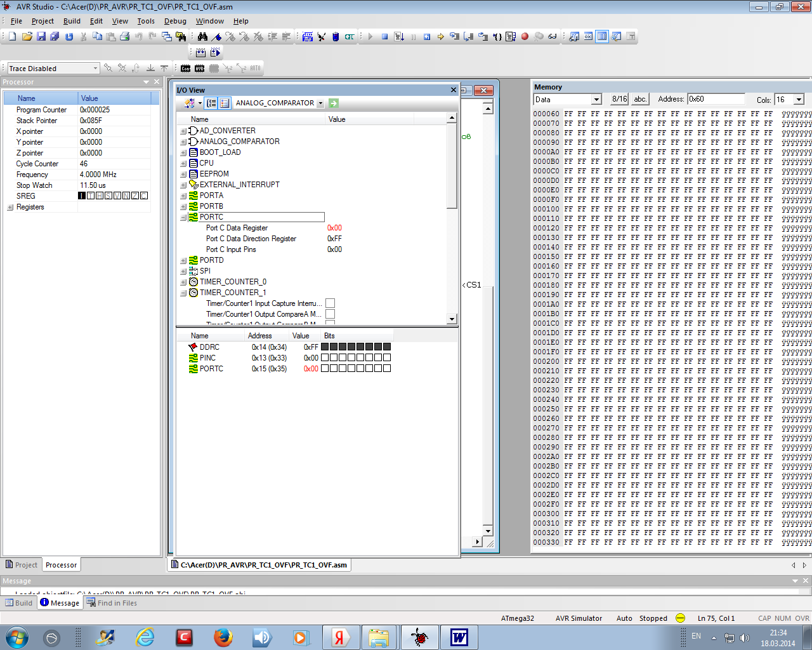
Task: Click the binoculars Find icon
Action: (x=202, y=37)
